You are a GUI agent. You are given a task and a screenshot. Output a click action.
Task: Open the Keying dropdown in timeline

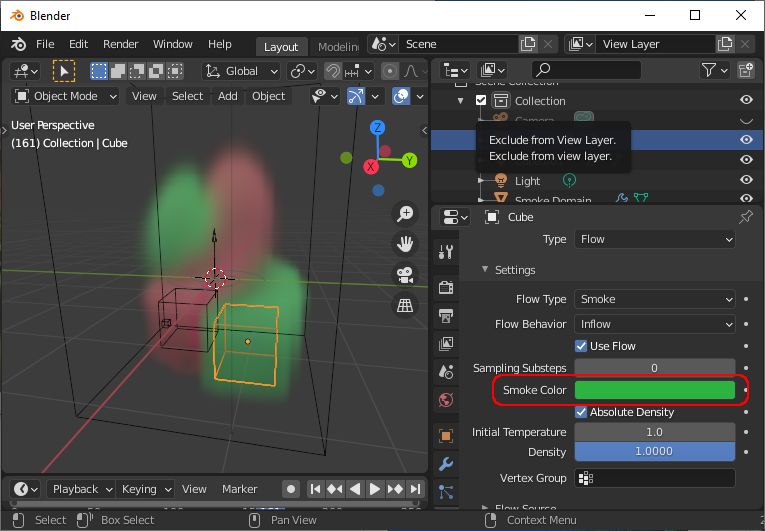point(145,489)
